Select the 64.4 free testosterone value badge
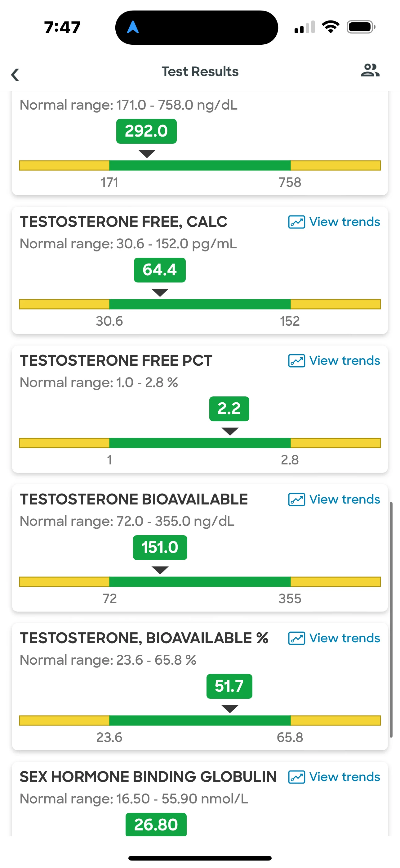The width and height of the screenshot is (400, 868). tap(160, 270)
